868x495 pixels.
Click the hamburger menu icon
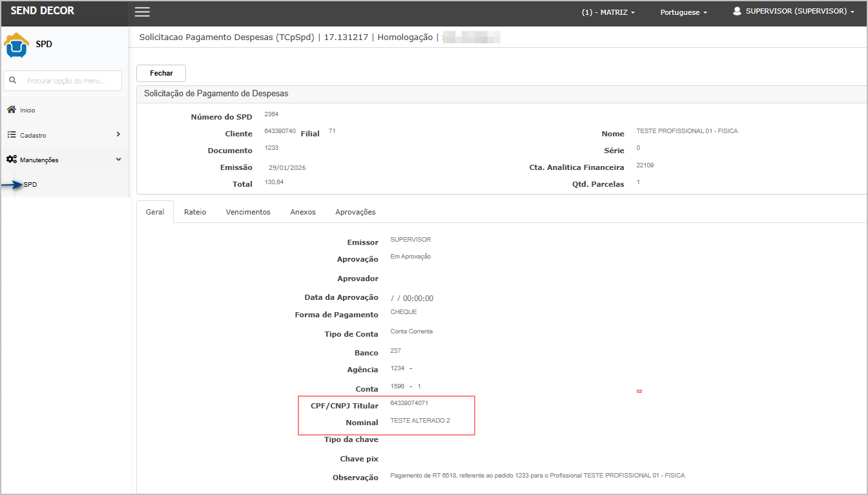point(142,12)
